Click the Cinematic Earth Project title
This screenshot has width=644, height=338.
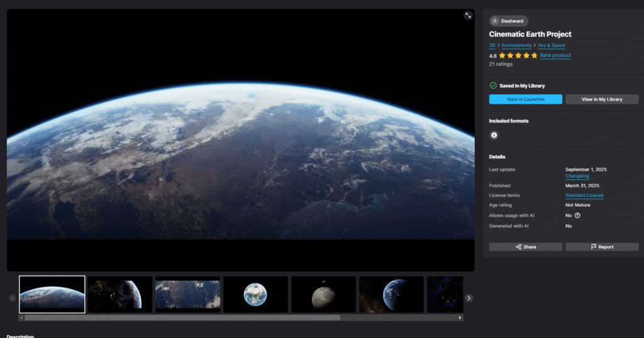pos(530,34)
